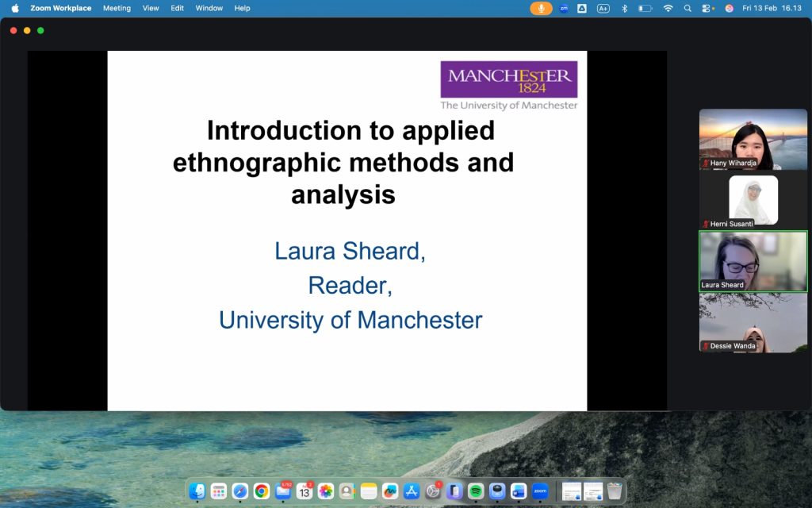The width and height of the screenshot is (812, 508).
Task: Open Google Chrome from the dock
Action: [x=262, y=491]
